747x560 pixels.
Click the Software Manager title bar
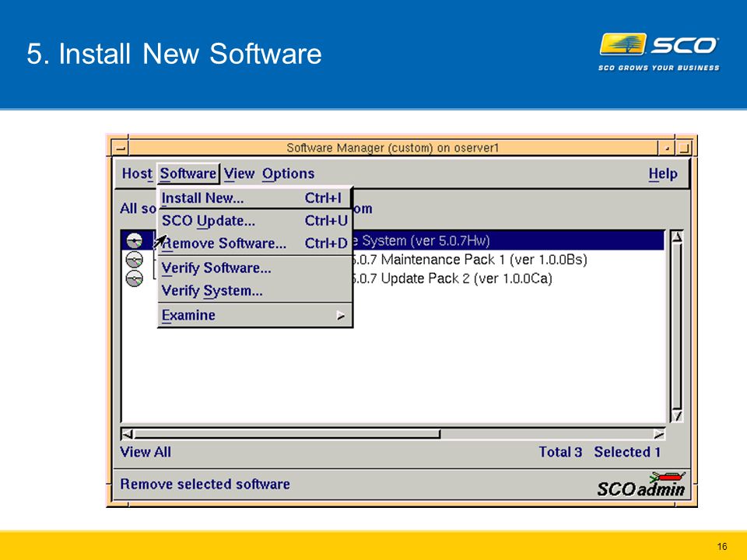coord(392,148)
